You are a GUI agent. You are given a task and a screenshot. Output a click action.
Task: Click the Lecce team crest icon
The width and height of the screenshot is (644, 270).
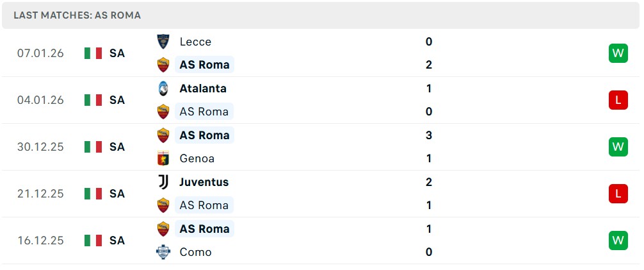click(163, 42)
